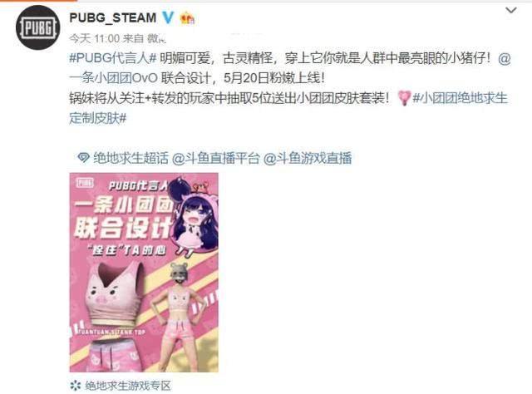This screenshot has height=394, width=532.
Task: Visit the @斗鱼直播平台 mention
Action: 216,158
